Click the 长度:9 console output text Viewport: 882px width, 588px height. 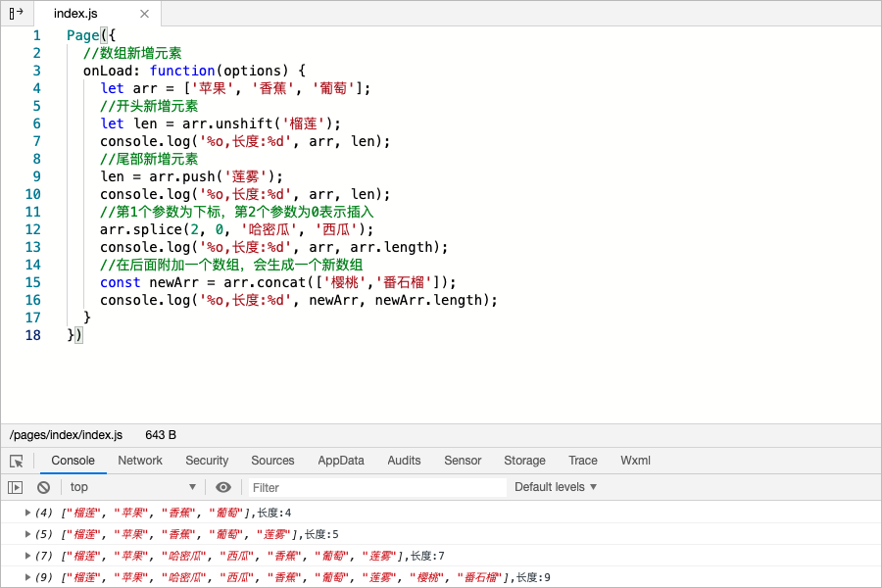pos(534,577)
